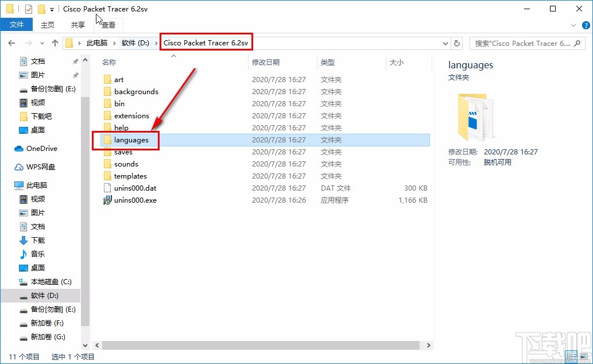The width and height of the screenshot is (593, 364).
Task: Switch to details view icon
Action: point(571,357)
